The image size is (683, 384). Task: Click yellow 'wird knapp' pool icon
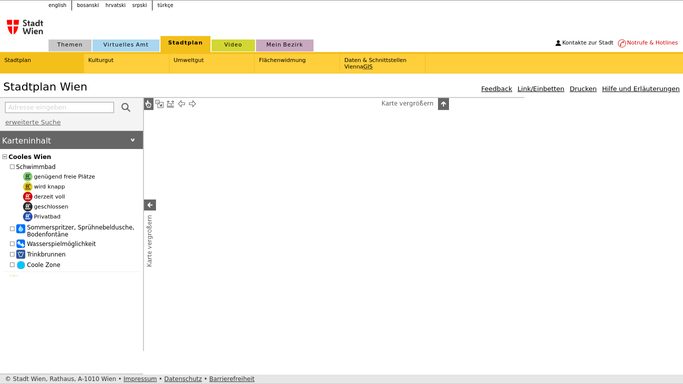pos(27,186)
